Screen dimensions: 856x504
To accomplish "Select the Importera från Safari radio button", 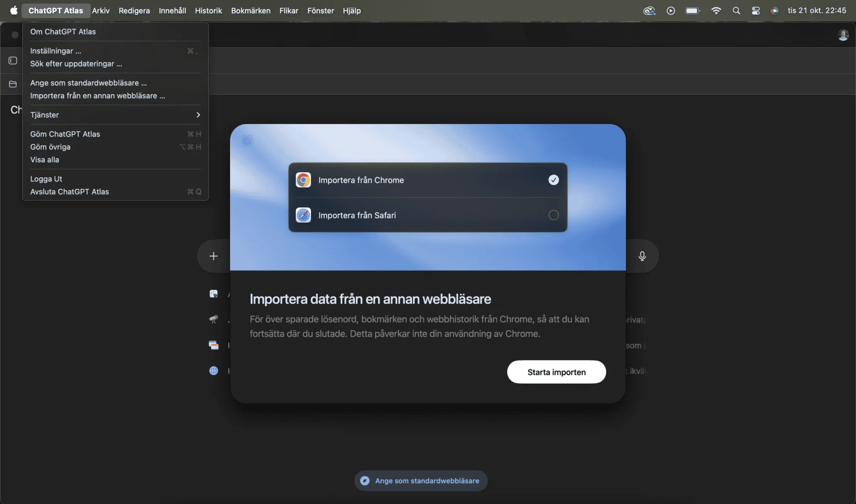I will [553, 215].
